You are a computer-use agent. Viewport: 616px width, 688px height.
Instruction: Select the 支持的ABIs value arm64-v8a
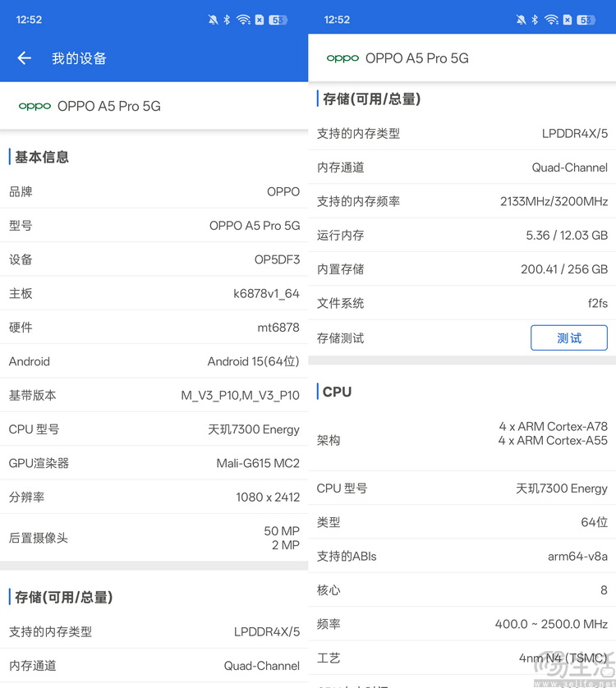coord(577,557)
